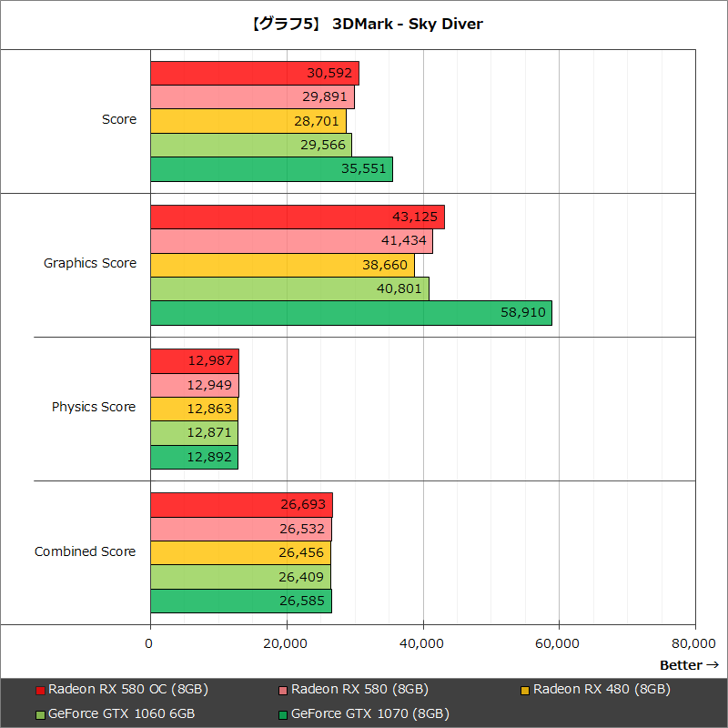Click the 26,409 Combined Score bar

click(240, 577)
